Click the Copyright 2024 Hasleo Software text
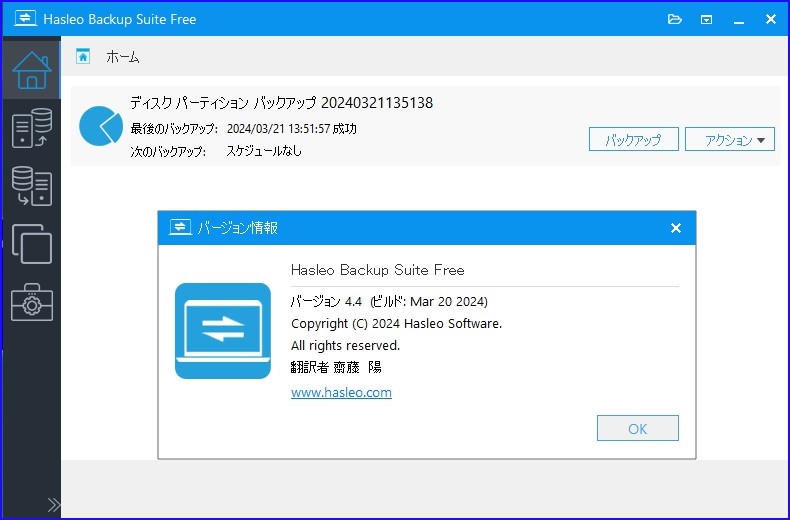Screen dimensions: 790x520 pos(397,323)
